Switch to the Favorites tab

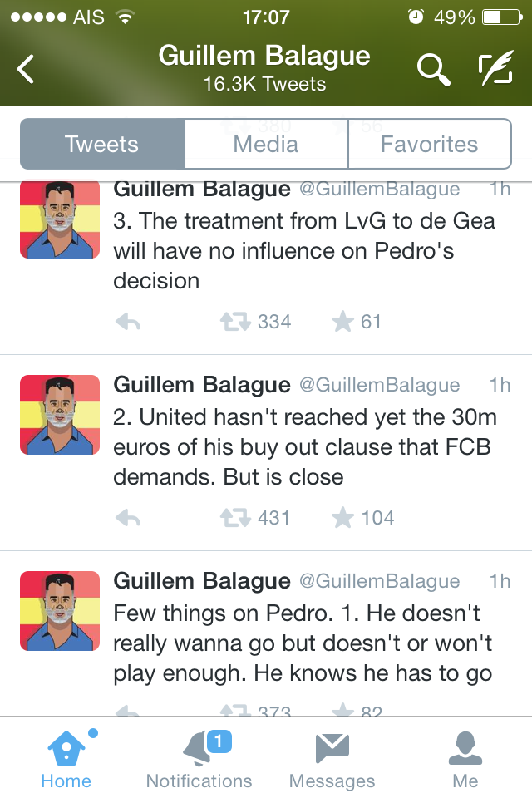429,144
